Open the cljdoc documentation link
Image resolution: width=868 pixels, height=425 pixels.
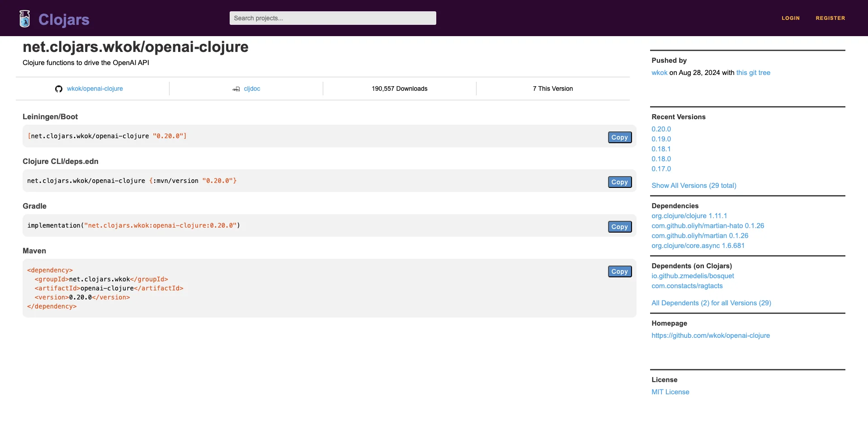pyautogui.click(x=252, y=89)
